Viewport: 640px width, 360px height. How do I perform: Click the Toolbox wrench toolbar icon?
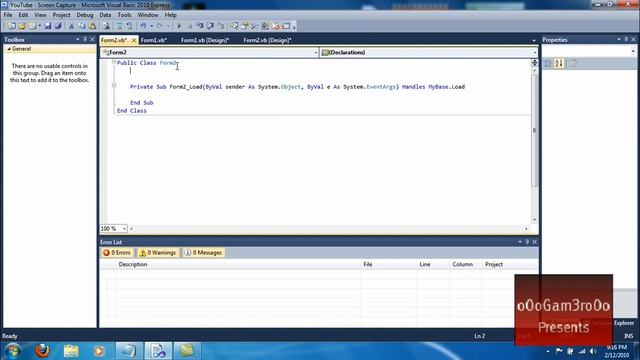(x=254, y=26)
